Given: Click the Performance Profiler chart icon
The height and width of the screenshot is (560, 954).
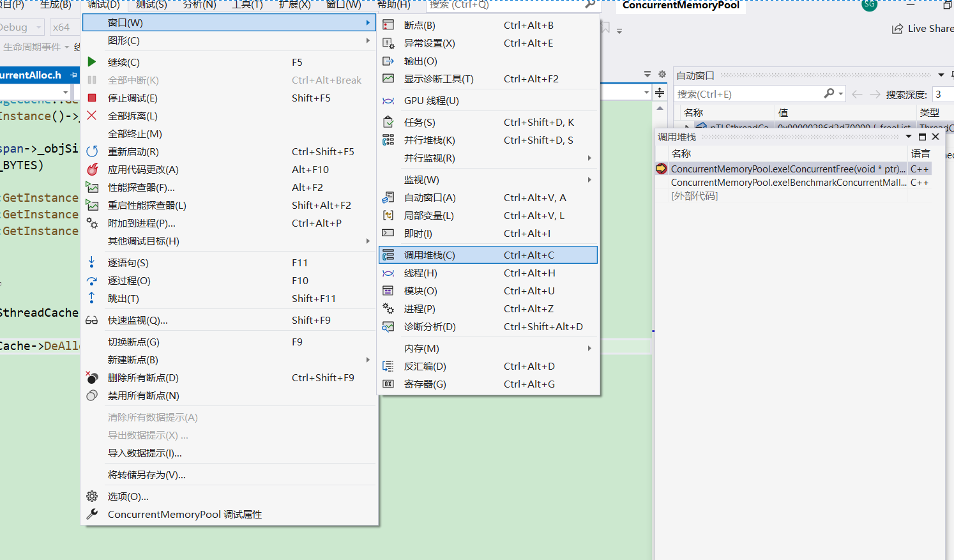Looking at the screenshot, I should (92, 187).
